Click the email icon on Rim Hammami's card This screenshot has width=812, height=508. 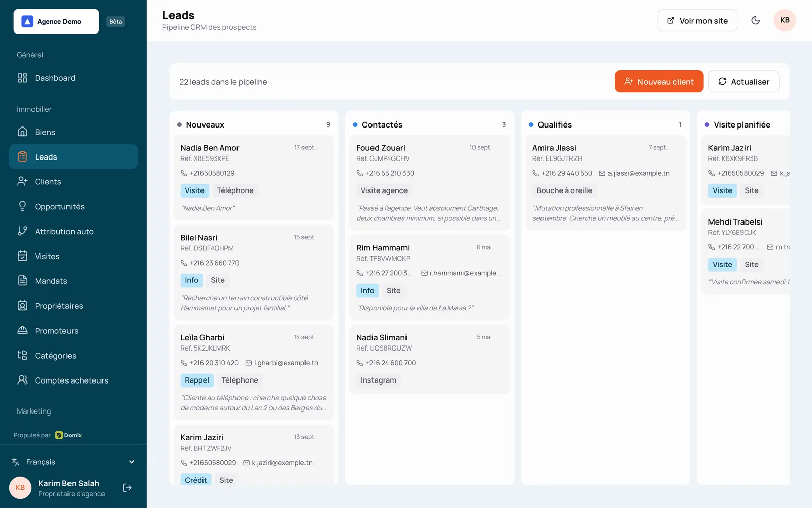pyautogui.click(x=424, y=273)
